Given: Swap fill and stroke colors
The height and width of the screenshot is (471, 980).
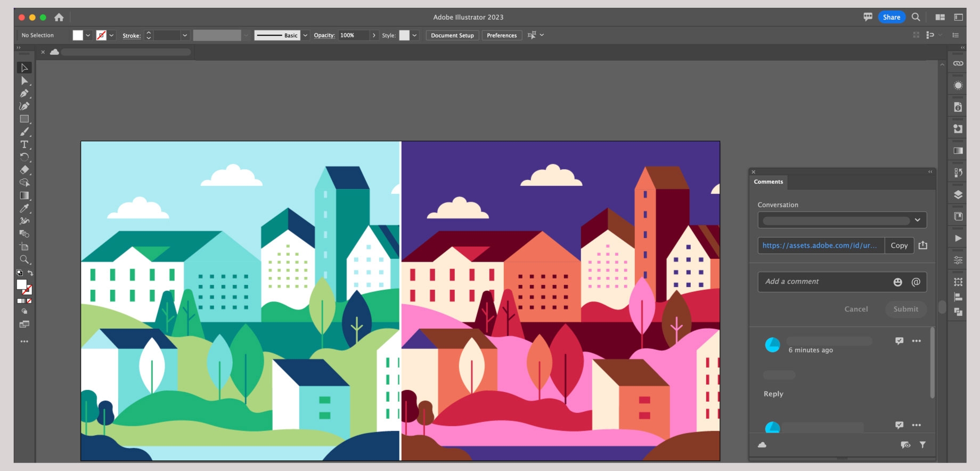Looking at the screenshot, I should 30,273.
